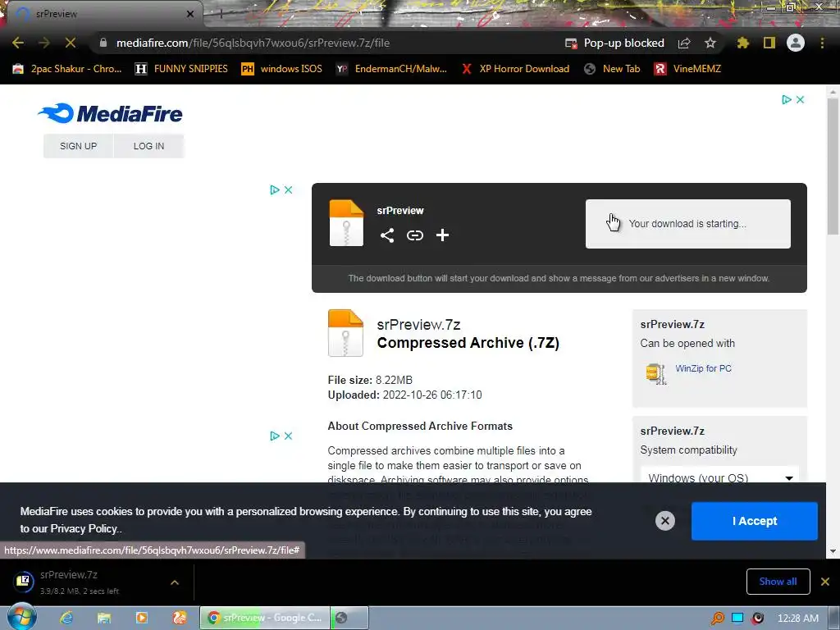Click the srPreview browser tab

104,14
